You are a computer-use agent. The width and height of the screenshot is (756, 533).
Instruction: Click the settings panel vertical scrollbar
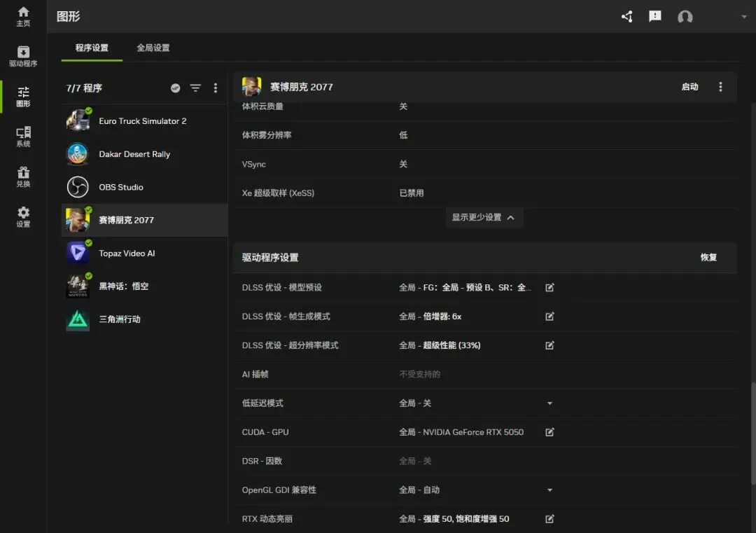pyautogui.click(x=753, y=433)
